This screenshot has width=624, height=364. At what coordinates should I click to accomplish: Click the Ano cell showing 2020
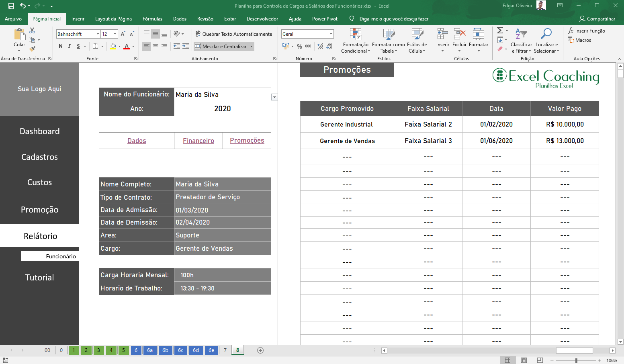coord(222,109)
